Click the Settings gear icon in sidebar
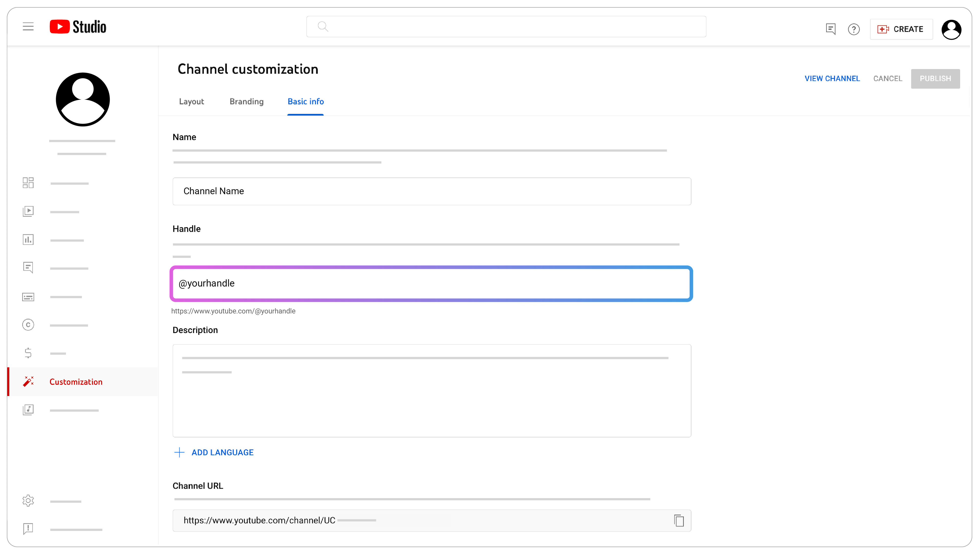 (28, 500)
